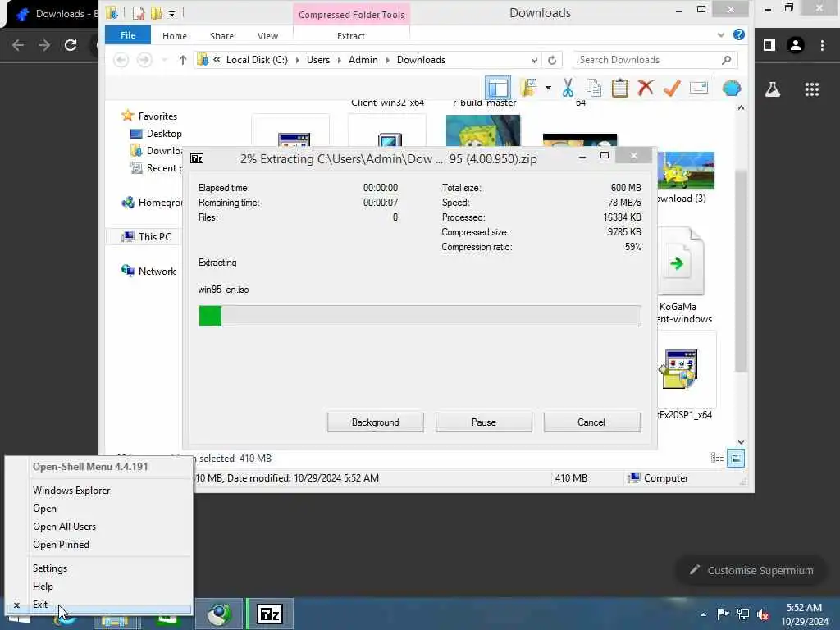Screen dimensions: 840x630
Task: Open the folder options dropdown arrow in toolbar
Action: (x=548, y=88)
